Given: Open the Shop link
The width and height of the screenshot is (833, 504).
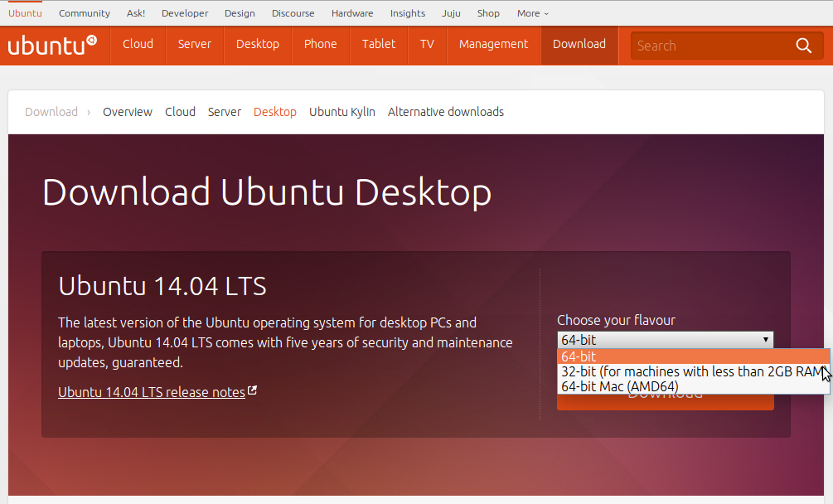Looking at the screenshot, I should [x=488, y=13].
